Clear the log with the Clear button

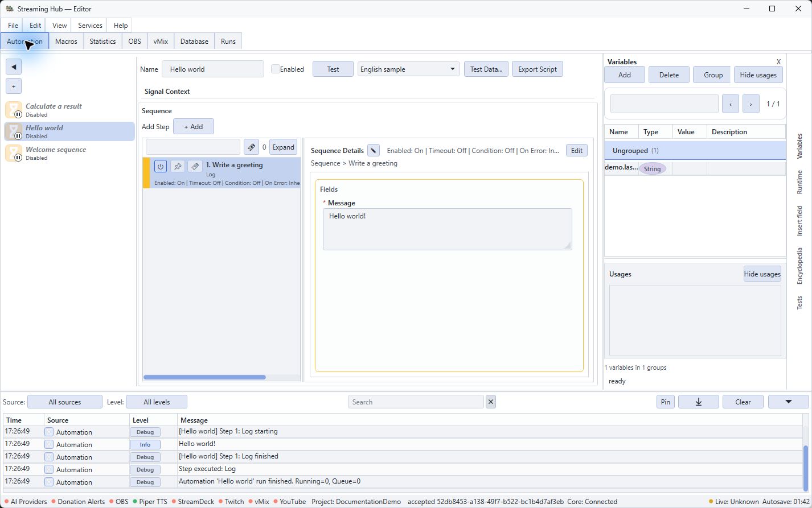click(x=743, y=402)
